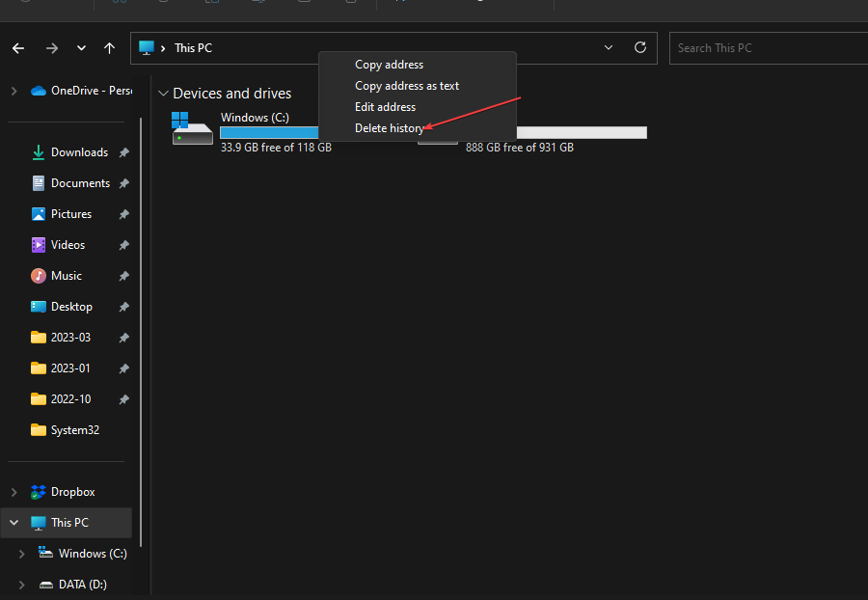The height and width of the screenshot is (600, 868).
Task: Click the refresh icon beside the address bar
Action: tap(639, 47)
